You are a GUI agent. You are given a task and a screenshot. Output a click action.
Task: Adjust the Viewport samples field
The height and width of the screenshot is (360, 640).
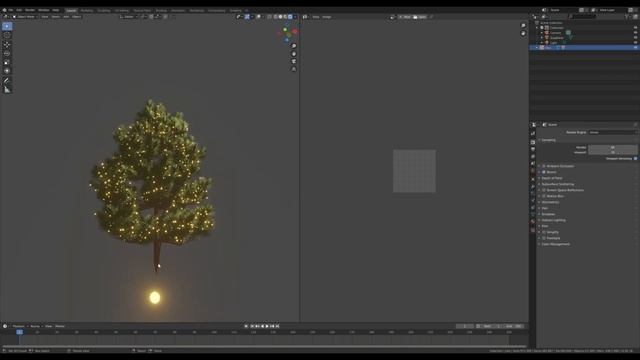point(613,152)
